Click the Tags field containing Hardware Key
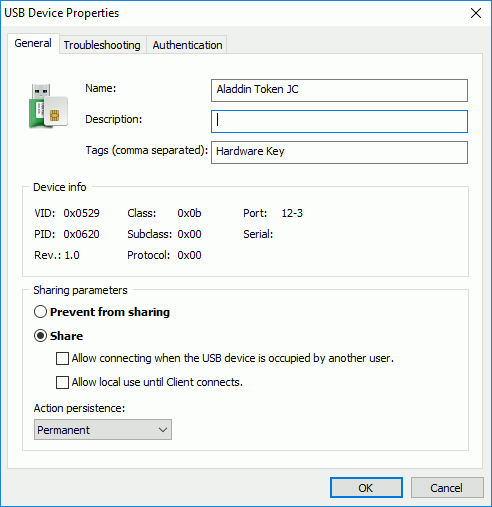Screen dimensions: 492x507 point(339,152)
